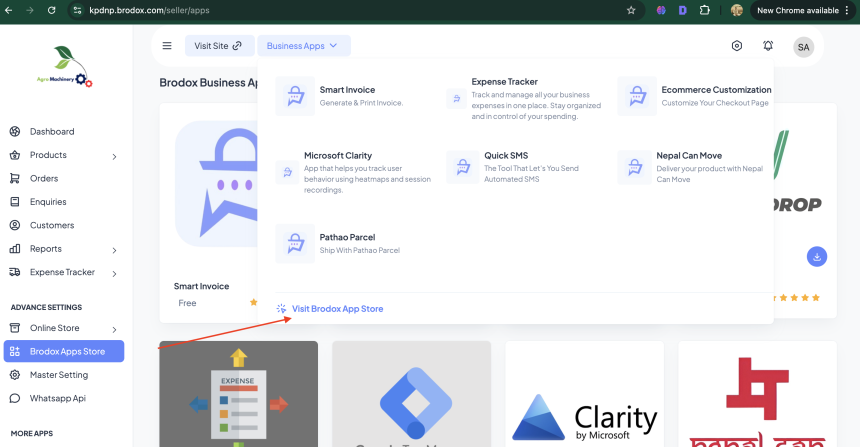Open Chrome extensions puzzle icon
Image resolution: width=860 pixels, height=447 pixels.
[705, 10]
